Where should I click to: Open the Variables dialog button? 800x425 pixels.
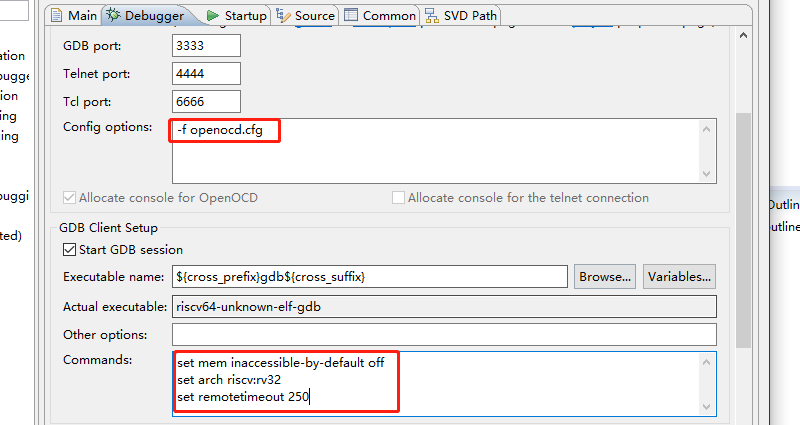(x=680, y=276)
